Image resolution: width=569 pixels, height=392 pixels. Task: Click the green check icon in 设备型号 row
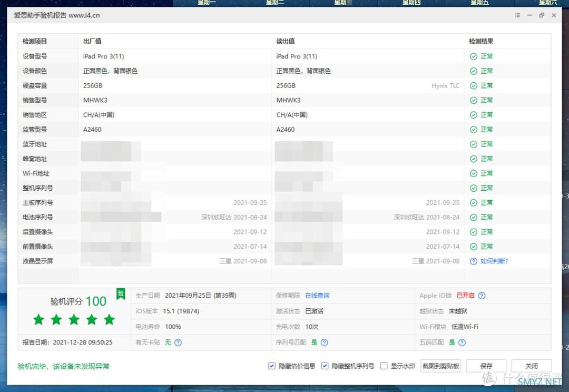point(474,56)
